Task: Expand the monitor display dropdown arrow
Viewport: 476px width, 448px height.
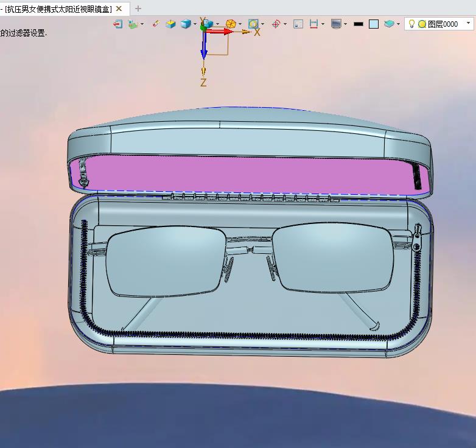Action: point(346,24)
